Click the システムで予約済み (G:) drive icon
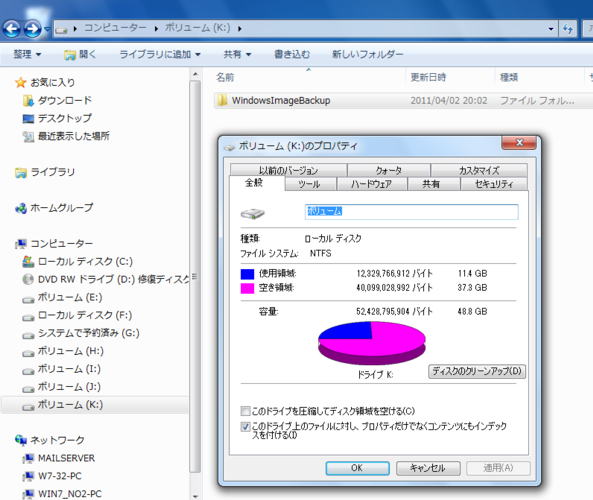Image resolution: width=593 pixels, height=500 pixels. tap(28, 334)
